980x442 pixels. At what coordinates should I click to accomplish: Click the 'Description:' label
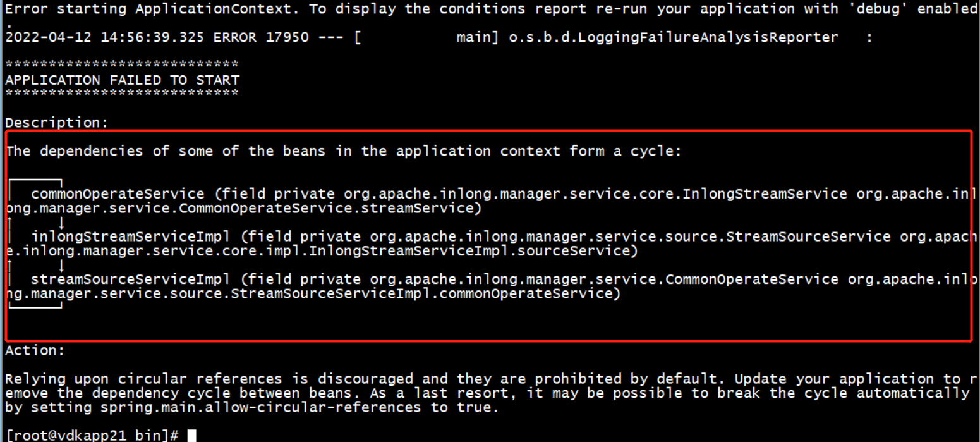click(x=57, y=123)
